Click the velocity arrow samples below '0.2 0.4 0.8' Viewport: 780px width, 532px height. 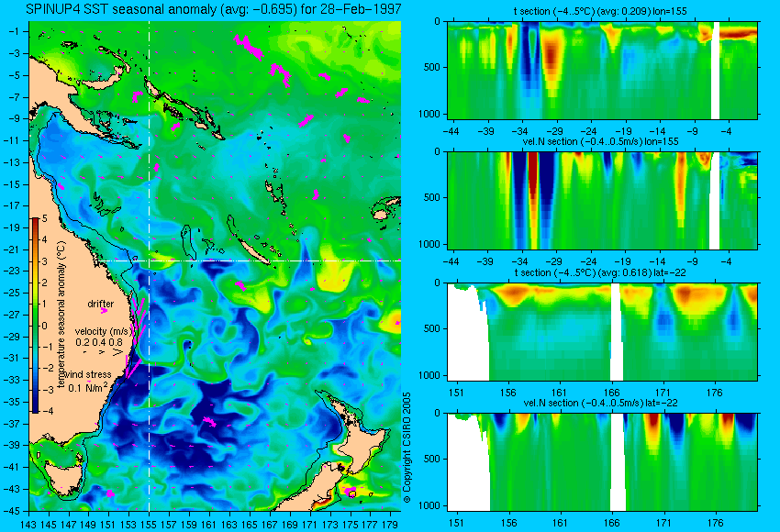pyautogui.click(x=104, y=352)
